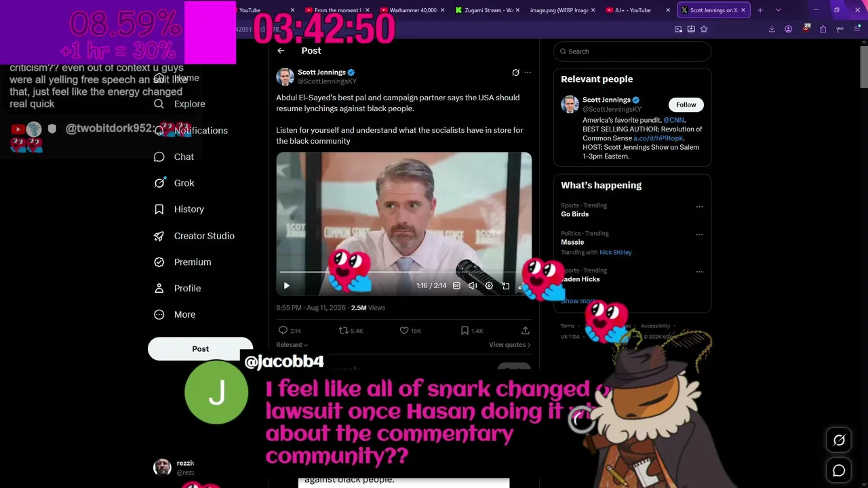Open the browser account icon

pyautogui.click(x=788, y=29)
